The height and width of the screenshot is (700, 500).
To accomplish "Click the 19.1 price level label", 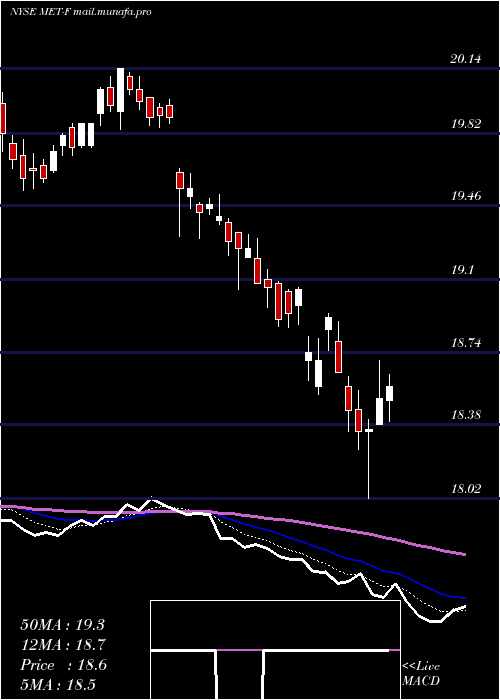I will [x=462, y=270].
